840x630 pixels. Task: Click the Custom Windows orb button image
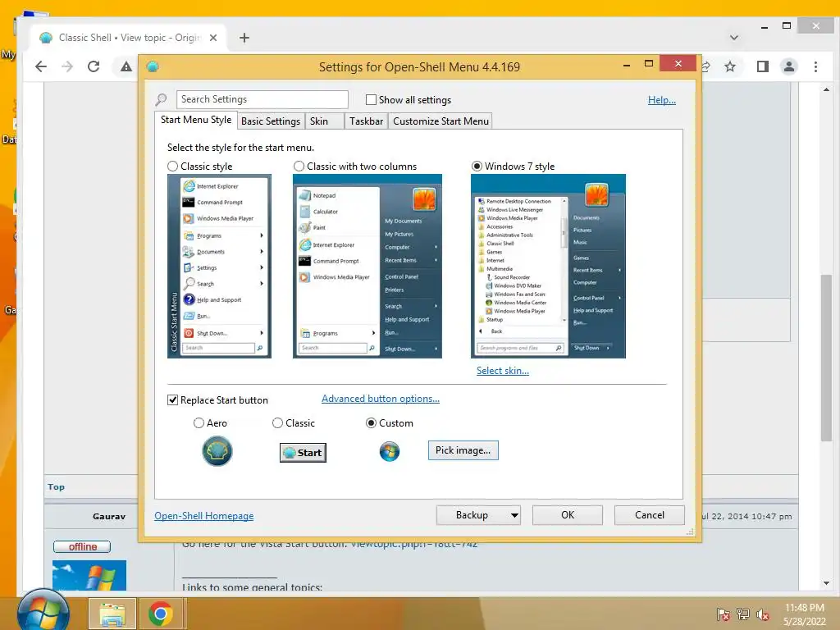pyautogui.click(x=390, y=452)
